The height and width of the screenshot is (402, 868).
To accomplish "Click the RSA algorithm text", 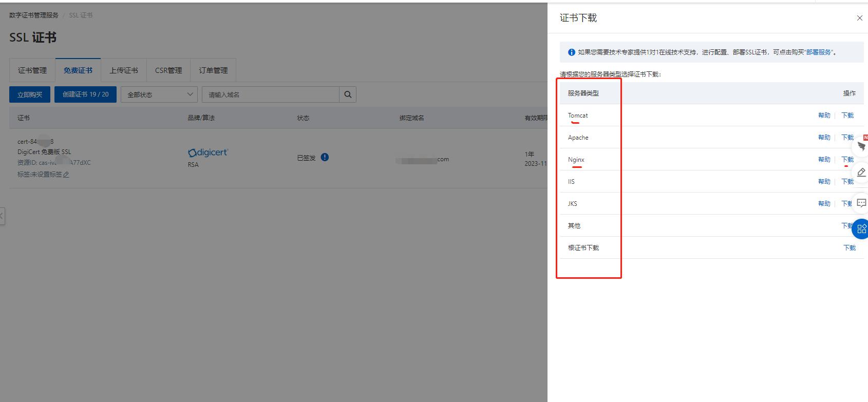I will 193,165.
